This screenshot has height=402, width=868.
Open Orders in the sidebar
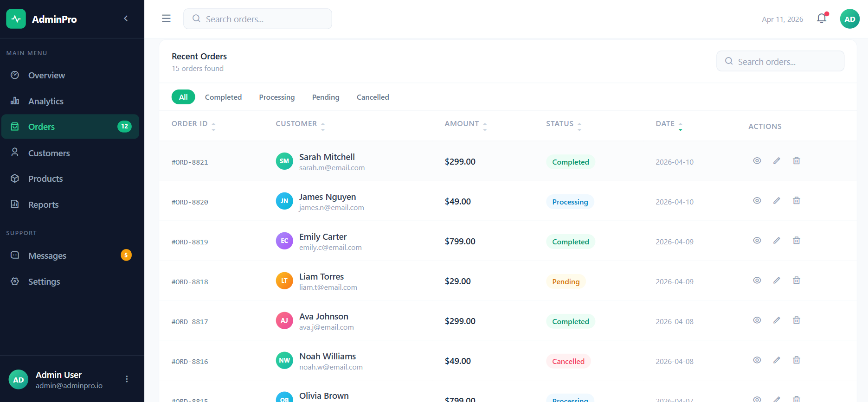point(70,127)
